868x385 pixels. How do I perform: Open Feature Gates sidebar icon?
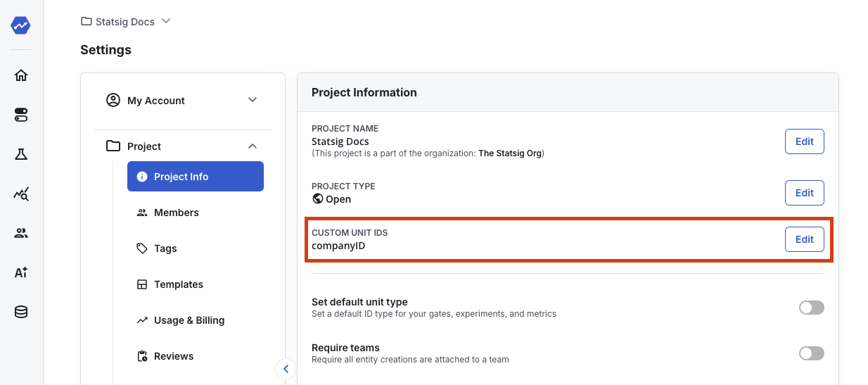point(21,115)
